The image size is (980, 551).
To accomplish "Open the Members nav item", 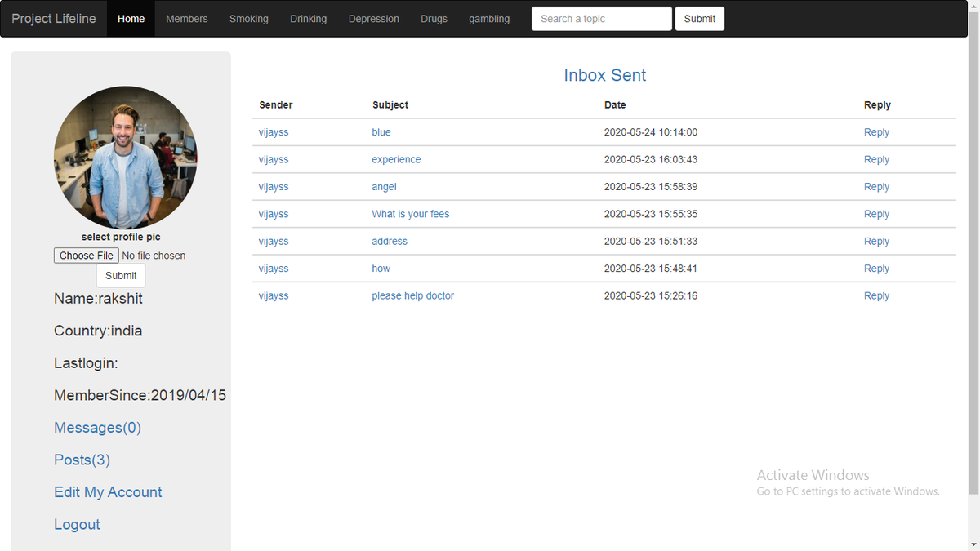I will 187,19.
